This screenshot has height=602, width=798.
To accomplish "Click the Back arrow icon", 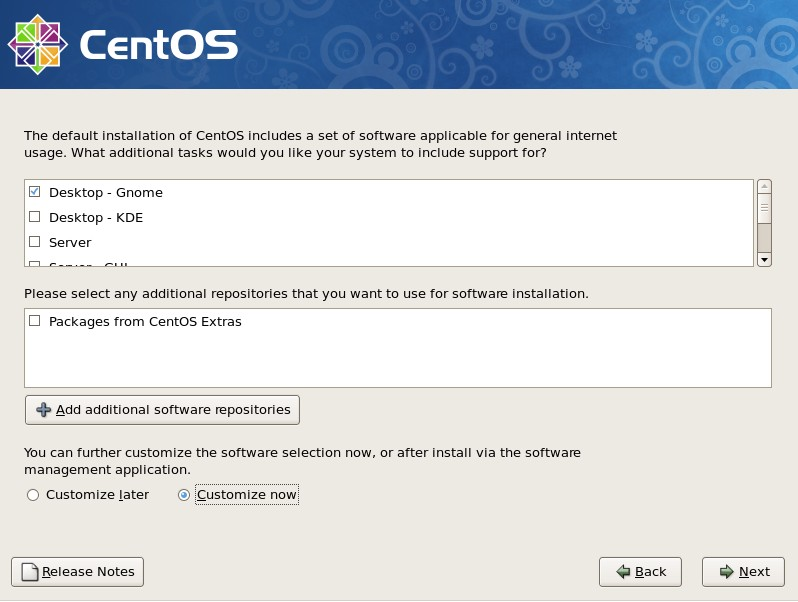I will coord(623,572).
